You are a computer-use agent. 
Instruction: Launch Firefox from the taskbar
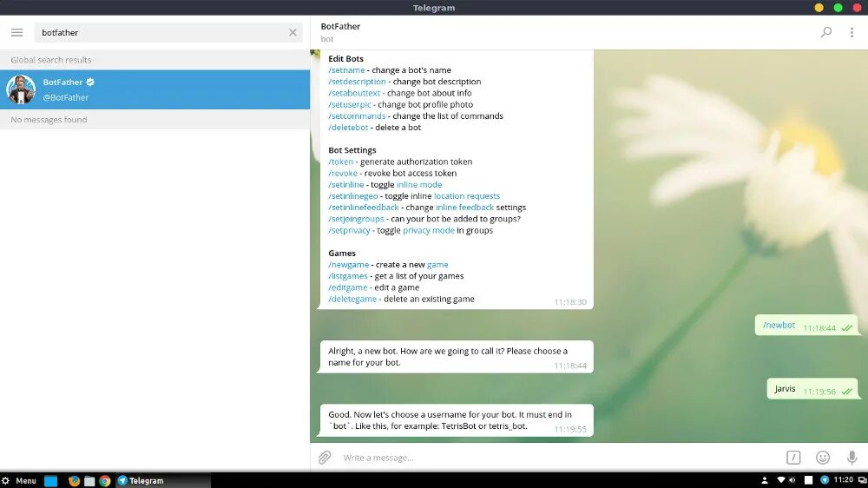(74, 481)
